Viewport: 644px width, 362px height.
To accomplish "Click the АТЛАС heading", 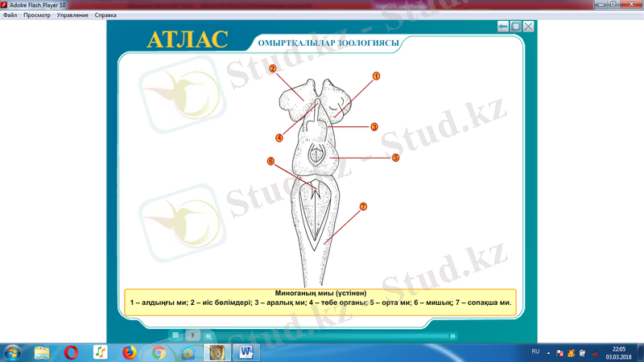I will [x=188, y=39].
